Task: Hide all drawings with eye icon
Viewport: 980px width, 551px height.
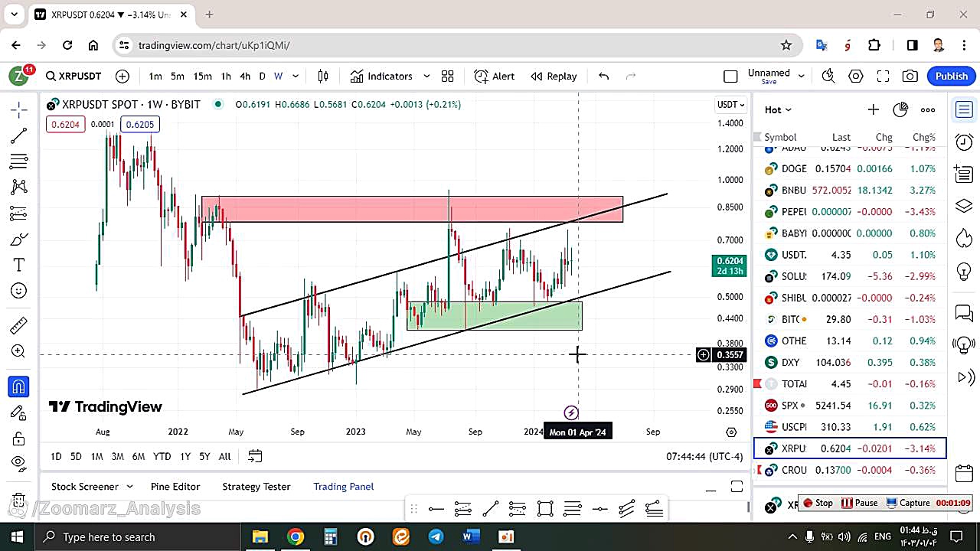Action: point(19,462)
